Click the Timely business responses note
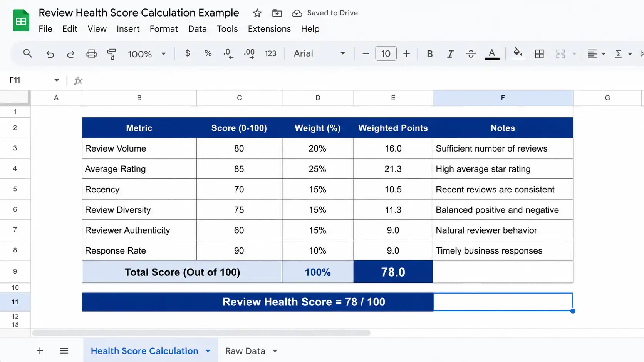This screenshot has width=644, height=362. click(x=503, y=250)
